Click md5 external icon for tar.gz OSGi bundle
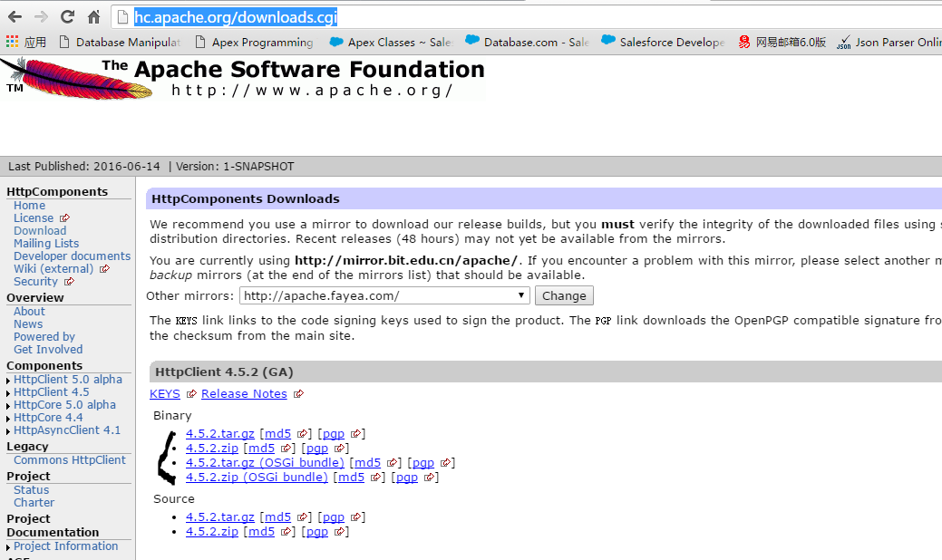This screenshot has width=942, height=560. [x=393, y=463]
